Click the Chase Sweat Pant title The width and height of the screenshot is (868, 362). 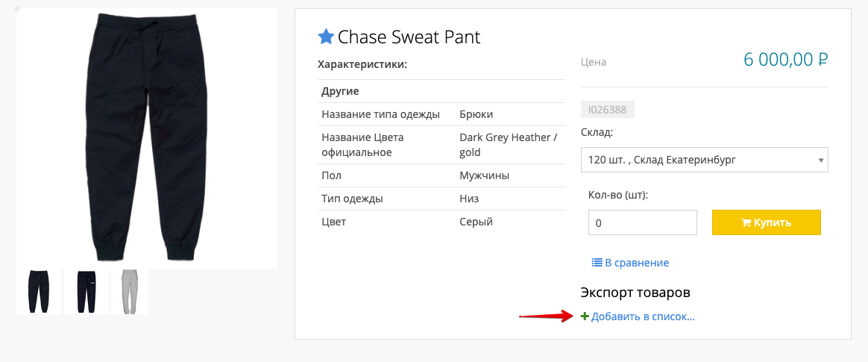(409, 37)
